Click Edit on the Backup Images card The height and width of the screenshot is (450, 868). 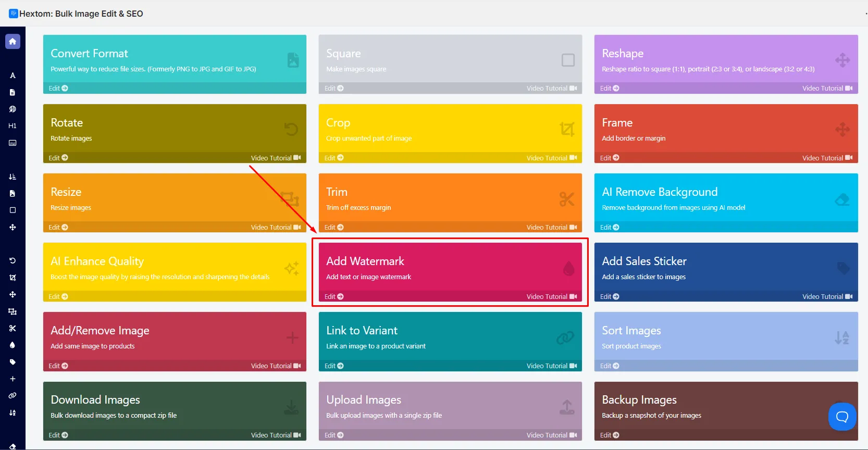[x=610, y=435]
